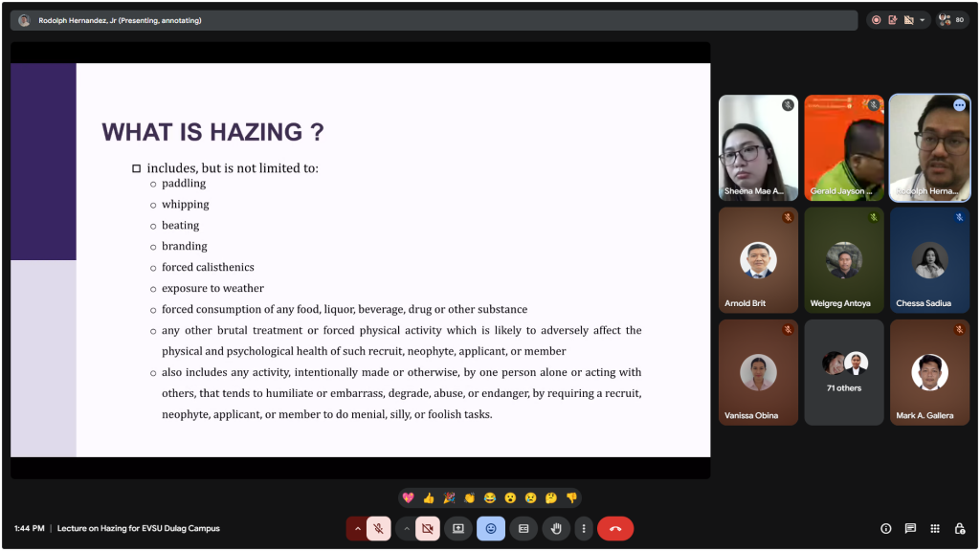Open the Activities grid icon
Viewport: 980px width, 551px height.
pos(935,528)
